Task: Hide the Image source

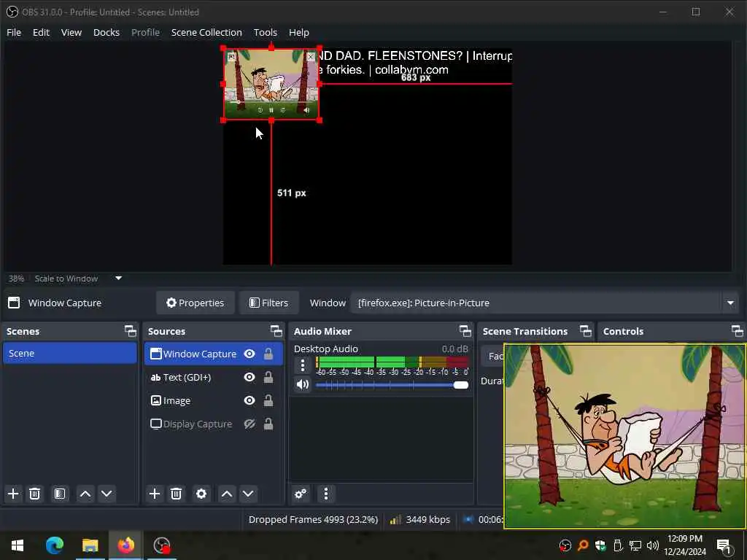Action: [x=249, y=400]
